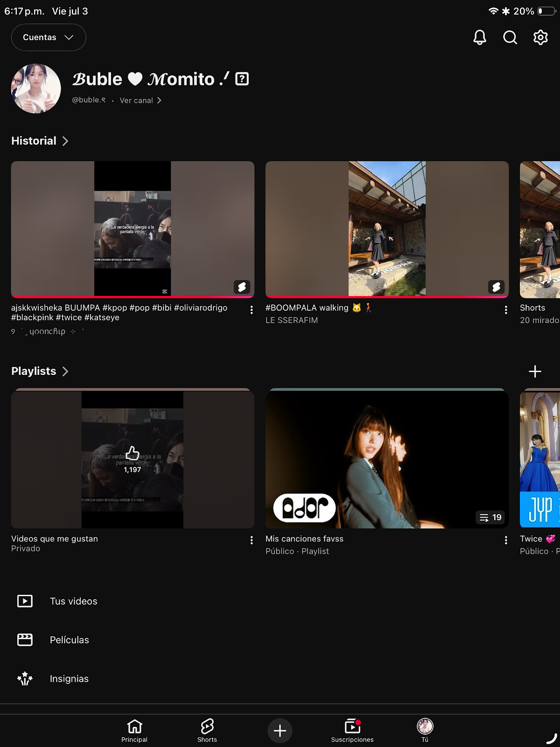Image resolution: width=560 pixels, height=747 pixels.
Task: Open the Twice playlist thumbnail
Action: pyautogui.click(x=540, y=460)
